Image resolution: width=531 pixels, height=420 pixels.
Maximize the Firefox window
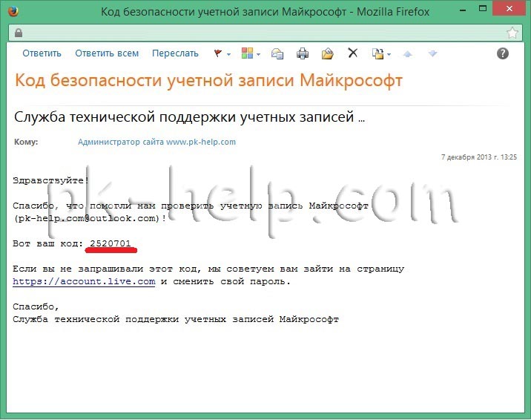point(484,9)
